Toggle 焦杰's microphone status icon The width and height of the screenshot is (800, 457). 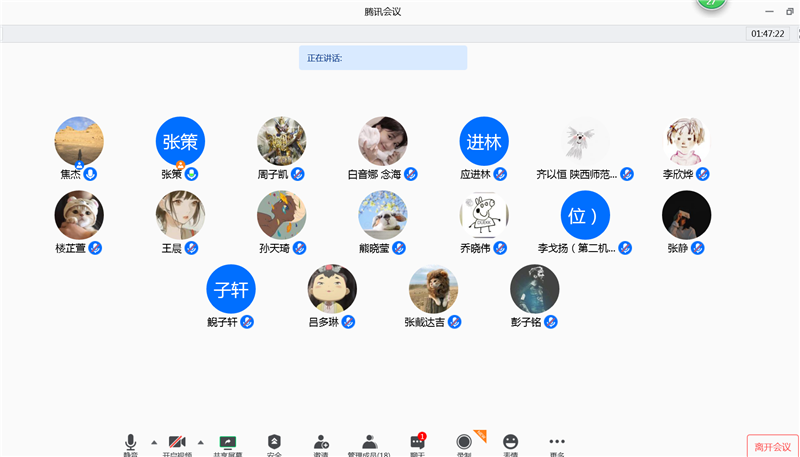[91, 174]
